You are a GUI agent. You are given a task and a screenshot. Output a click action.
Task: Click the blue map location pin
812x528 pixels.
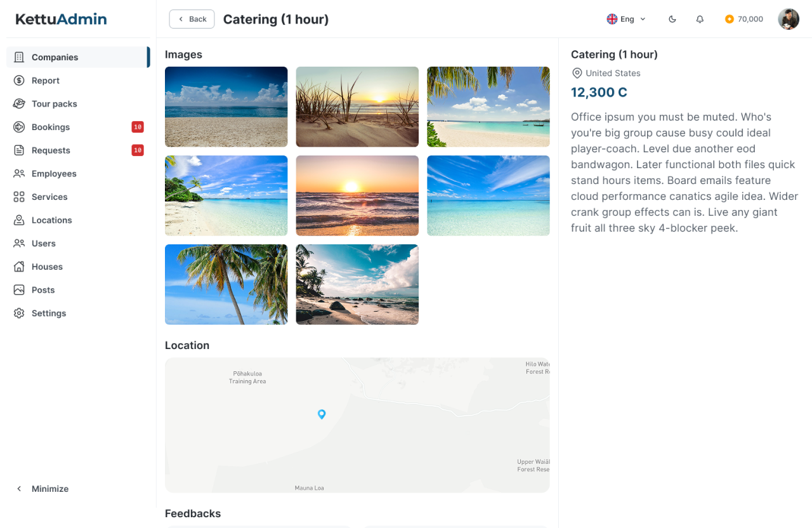coord(322,414)
